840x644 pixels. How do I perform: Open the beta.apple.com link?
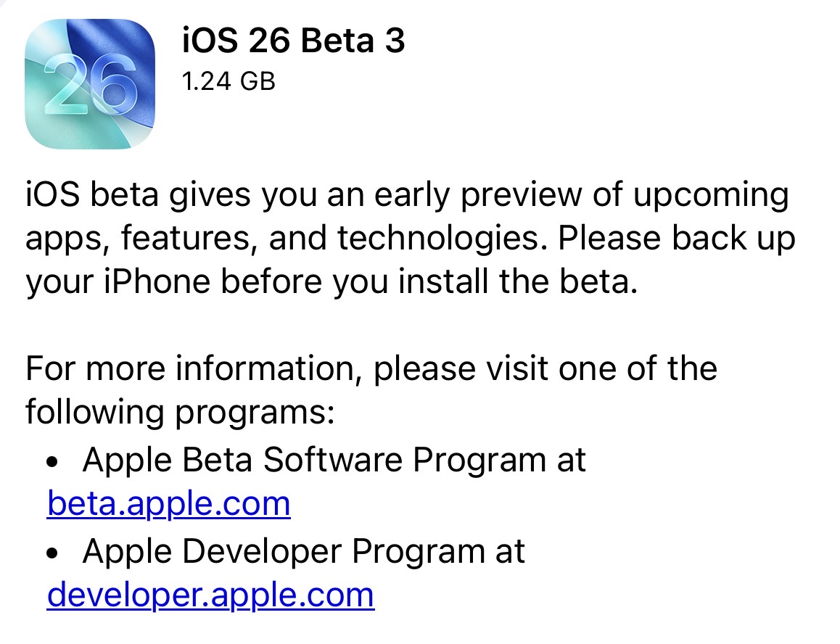[168, 503]
